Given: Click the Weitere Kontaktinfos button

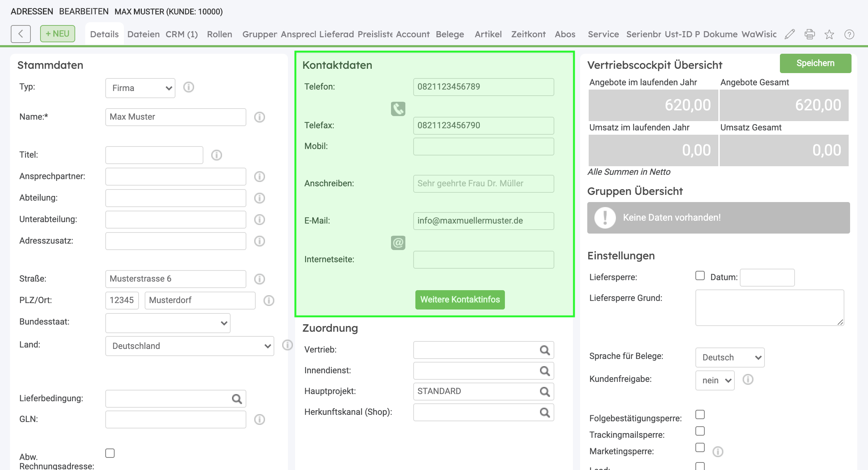Looking at the screenshot, I should pos(460,299).
